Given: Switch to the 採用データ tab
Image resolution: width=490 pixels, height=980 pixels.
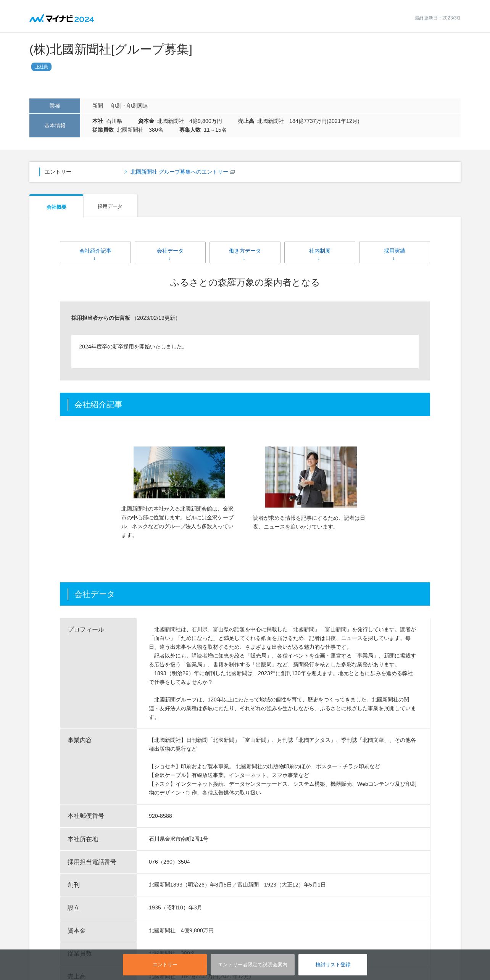Looking at the screenshot, I should [110, 206].
